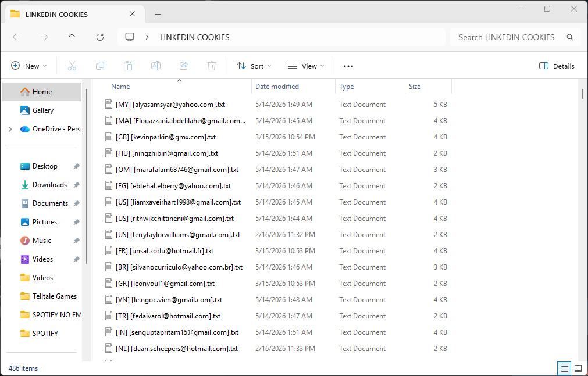Open the View dropdown menu

pos(305,66)
